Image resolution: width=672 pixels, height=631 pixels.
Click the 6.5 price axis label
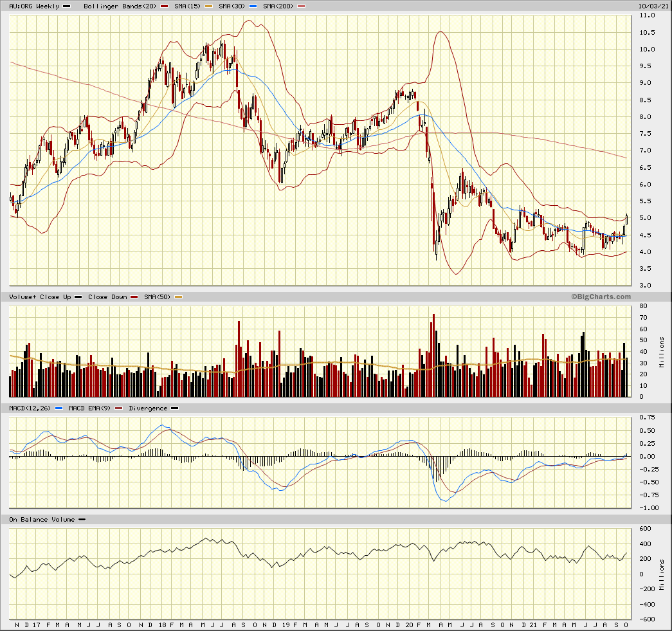[x=646, y=168]
